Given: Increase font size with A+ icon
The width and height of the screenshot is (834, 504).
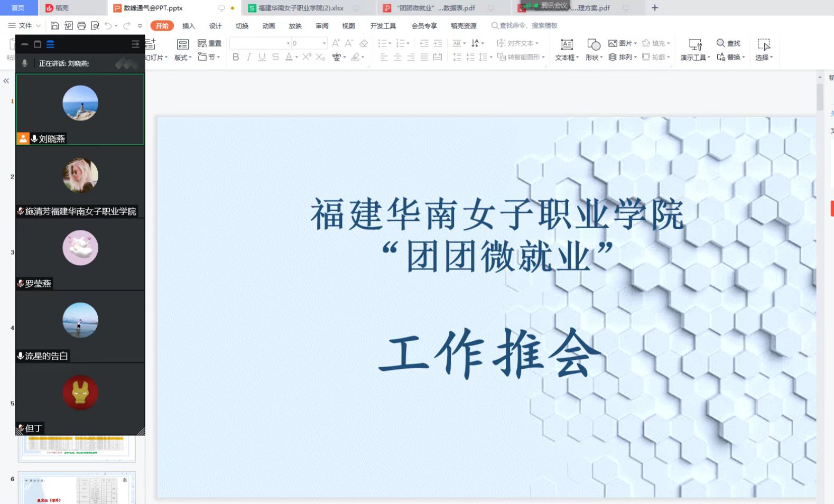Looking at the screenshot, I should point(336,43).
